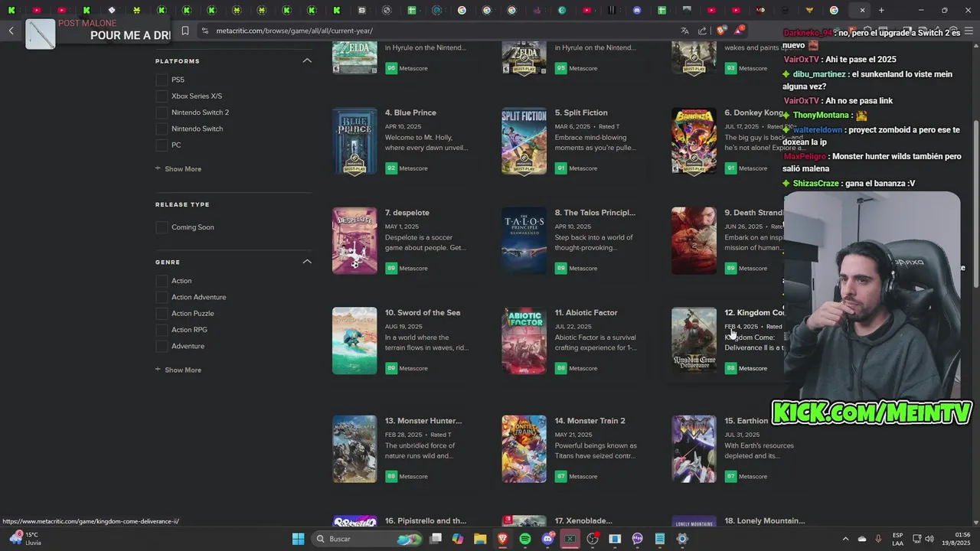This screenshot has height=551, width=980.
Task: Check the PS5 platform filter
Action: [x=162, y=80]
